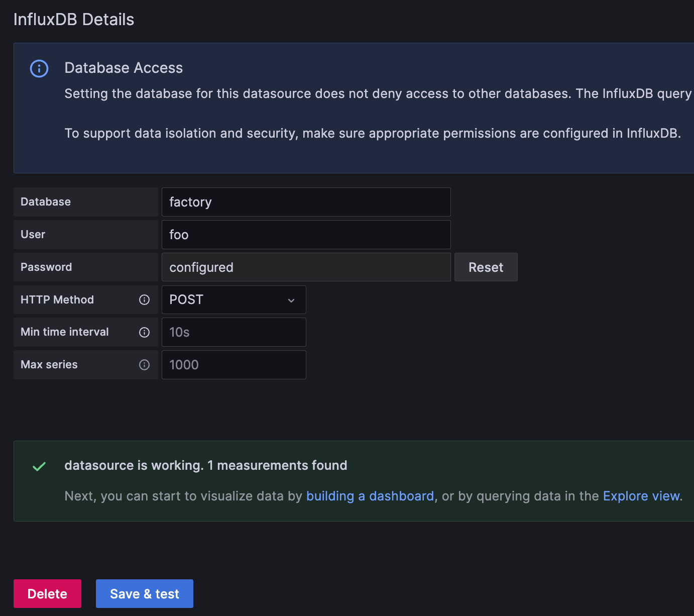Click the info icon beside Min time interval
The image size is (694, 616).
(144, 332)
